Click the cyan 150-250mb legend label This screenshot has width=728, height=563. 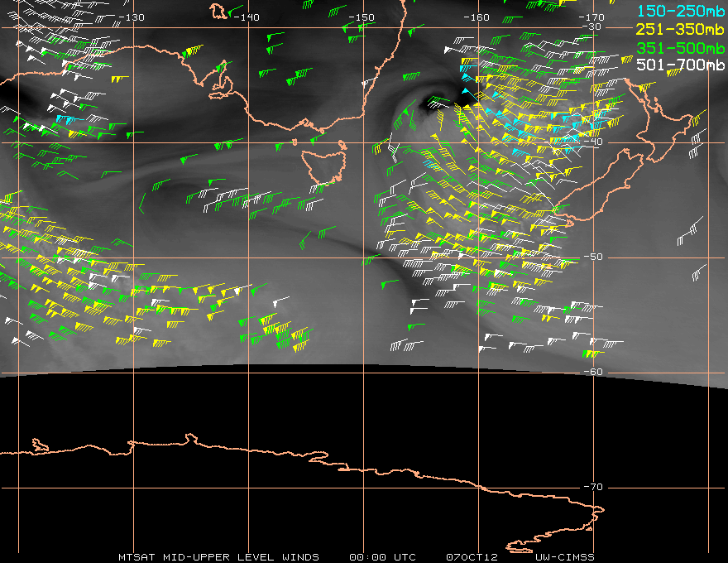680,11
